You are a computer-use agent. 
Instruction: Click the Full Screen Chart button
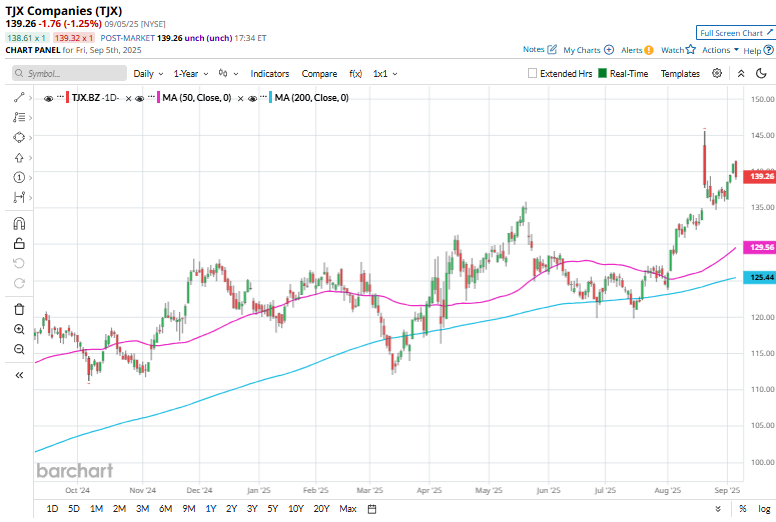[735, 33]
